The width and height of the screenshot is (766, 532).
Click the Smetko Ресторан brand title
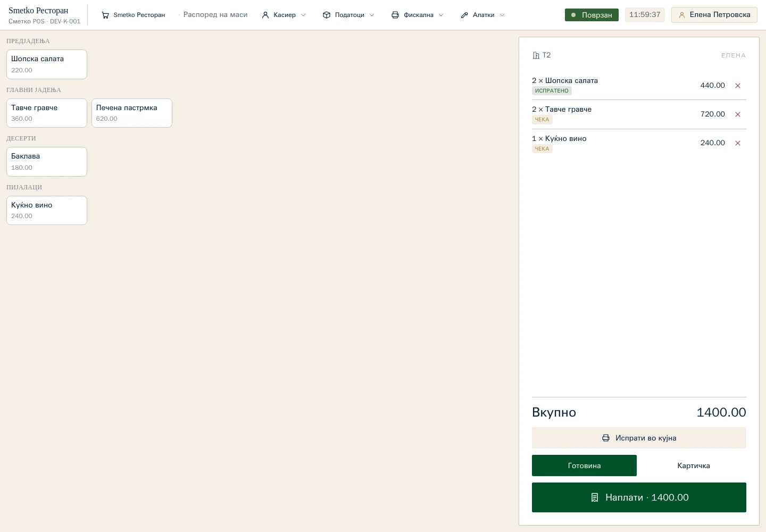[x=38, y=11]
